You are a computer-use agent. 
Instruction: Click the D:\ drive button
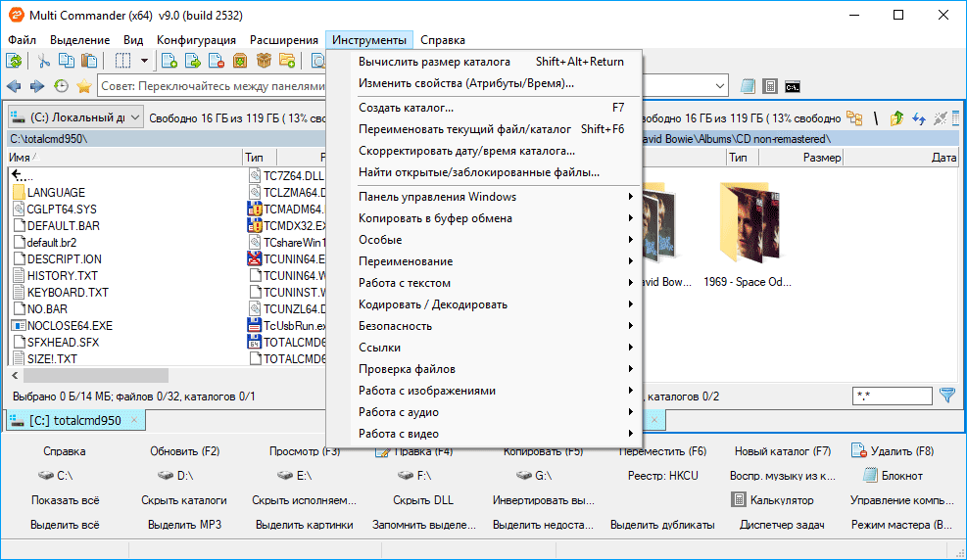(x=176, y=476)
